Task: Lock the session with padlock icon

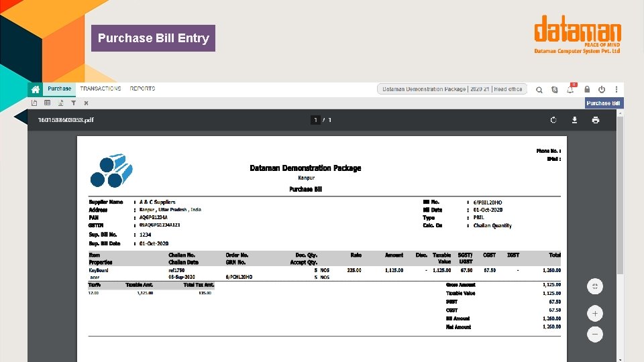Action: [x=587, y=89]
